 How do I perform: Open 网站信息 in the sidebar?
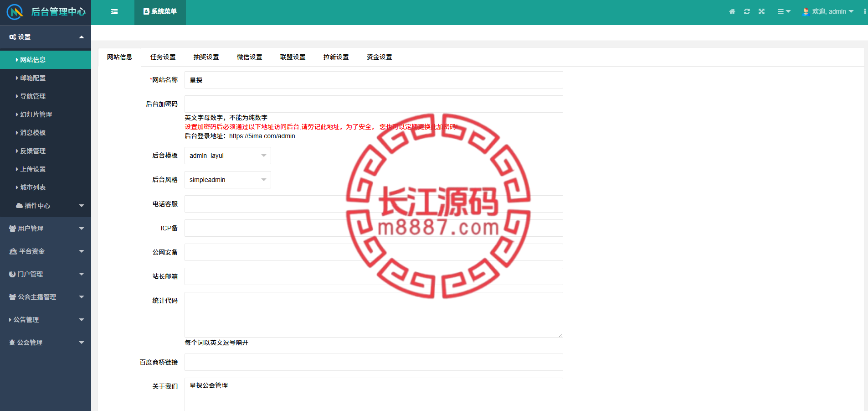[46, 60]
